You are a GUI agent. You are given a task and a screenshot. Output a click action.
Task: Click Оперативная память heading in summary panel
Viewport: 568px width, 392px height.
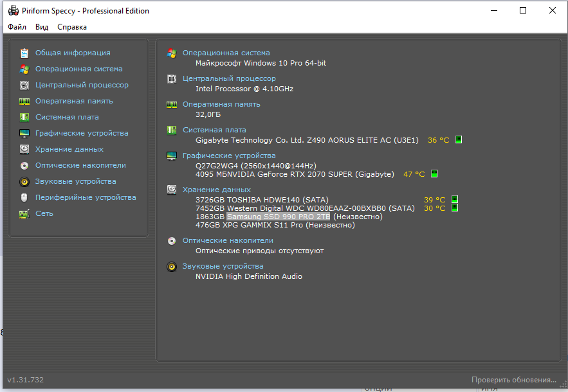221,104
